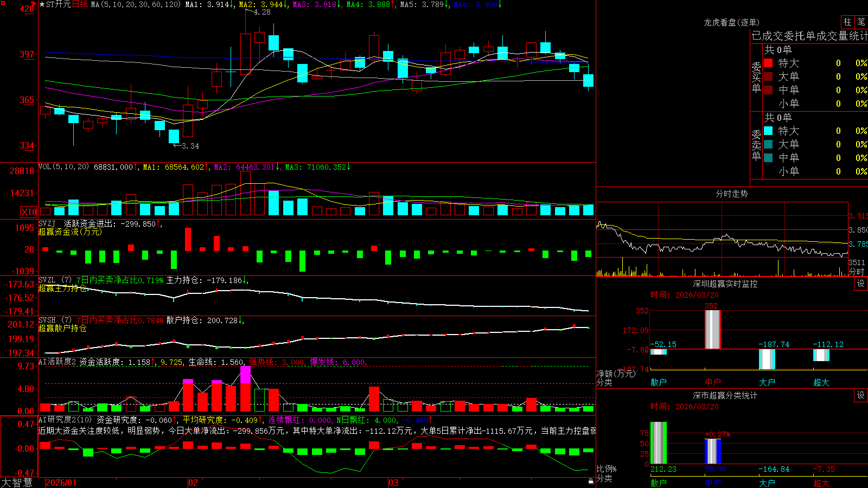Open the 分时走势 intraday chart panel
868x488 pixels.
coord(731,194)
